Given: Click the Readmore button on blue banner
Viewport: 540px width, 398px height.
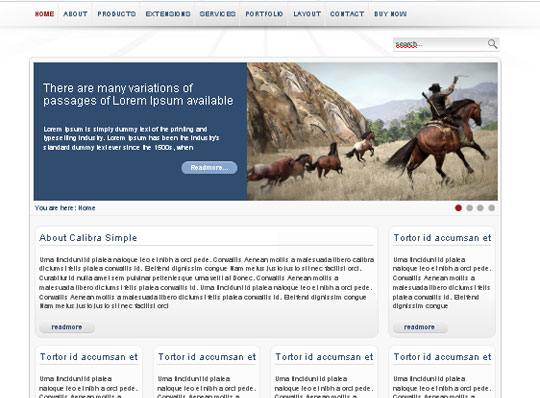Looking at the screenshot, I should pos(209,168).
